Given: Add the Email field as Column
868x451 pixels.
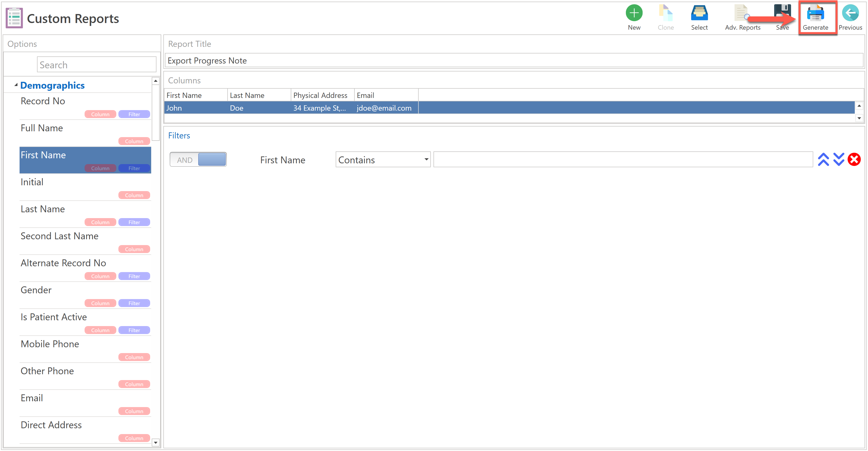Looking at the screenshot, I should [134, 411].
